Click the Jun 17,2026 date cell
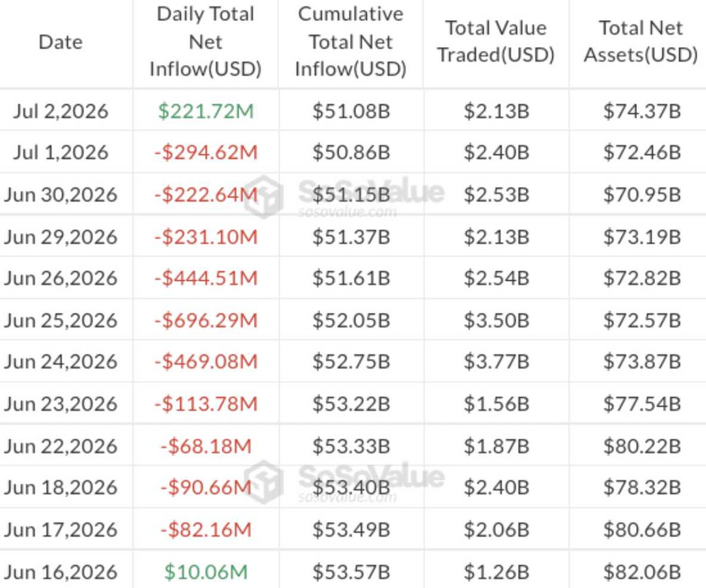Viewport: 706px width, 588px height. coord(61,530)
